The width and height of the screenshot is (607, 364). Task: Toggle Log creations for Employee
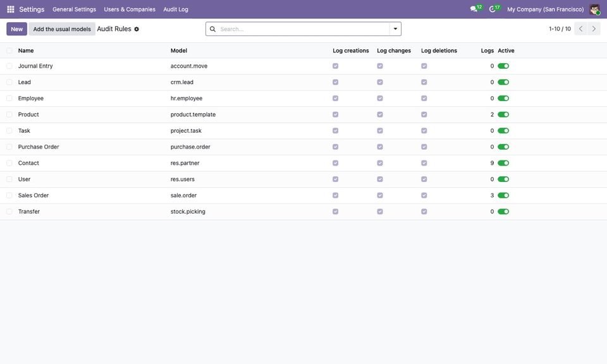point(336,98)
